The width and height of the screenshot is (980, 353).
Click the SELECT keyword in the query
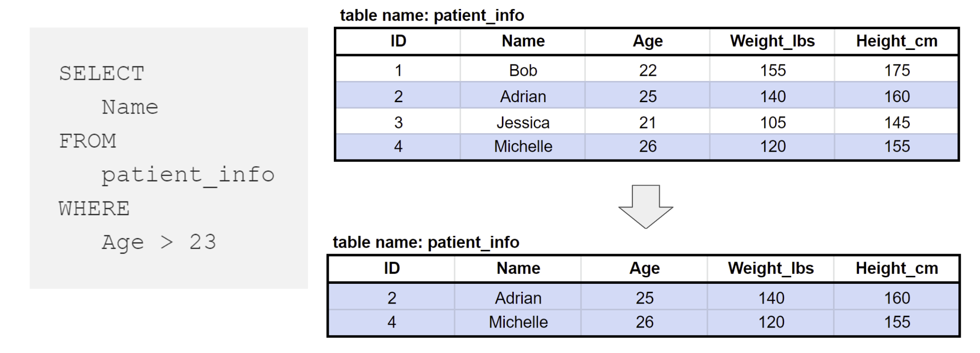pyautogui.click(x=102, y=74)
